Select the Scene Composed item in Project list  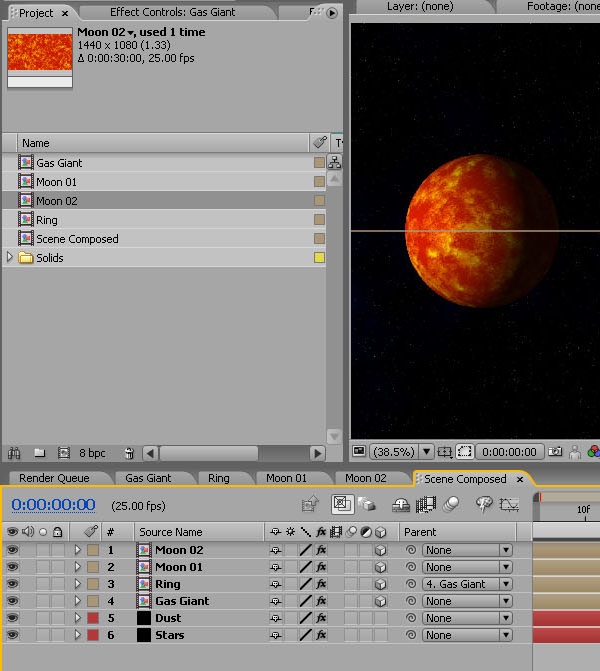[x=77, y=239]
